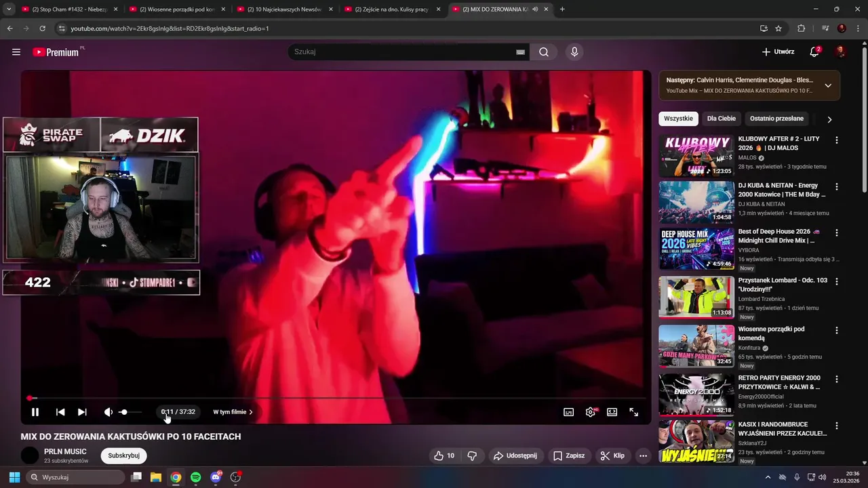Mute the playing tab's audio icon
Screen dimensions: 868x488
click(x=535, y=9)
